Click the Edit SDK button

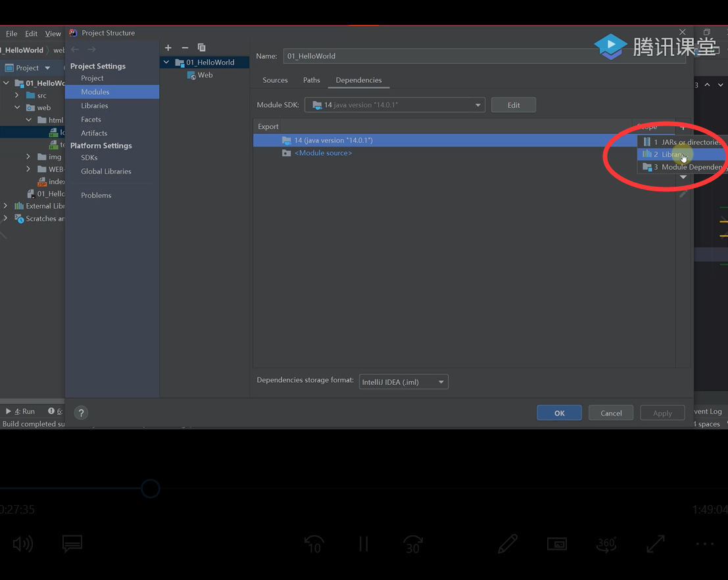[514, 105]
